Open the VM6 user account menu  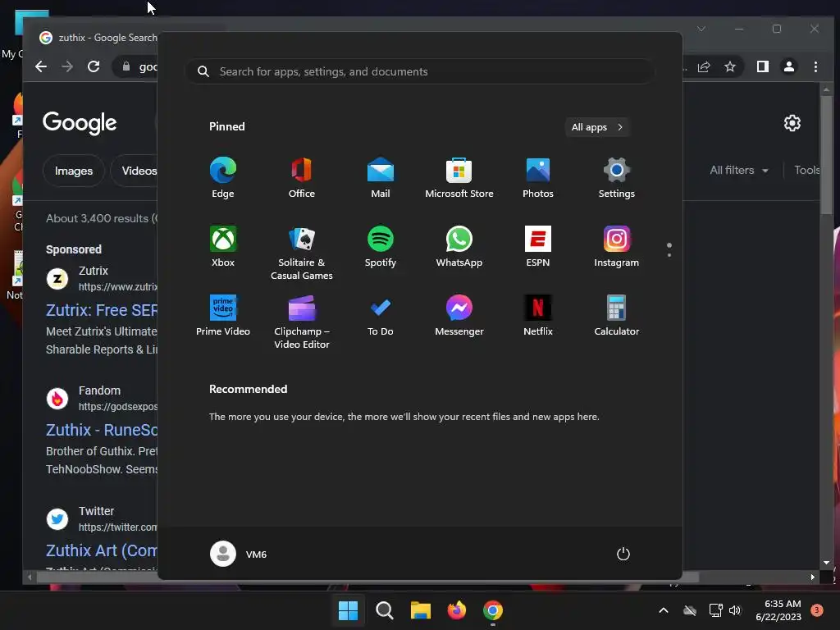239,554
